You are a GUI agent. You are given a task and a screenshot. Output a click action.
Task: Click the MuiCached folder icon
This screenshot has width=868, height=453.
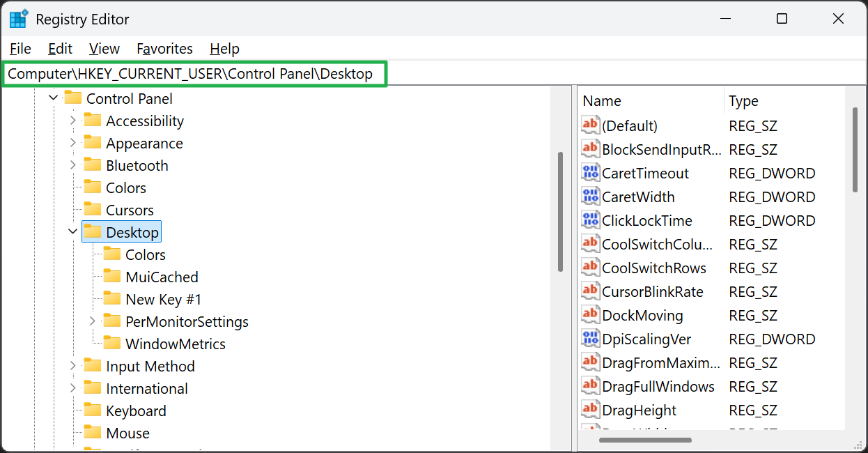(x=112, y=277)
